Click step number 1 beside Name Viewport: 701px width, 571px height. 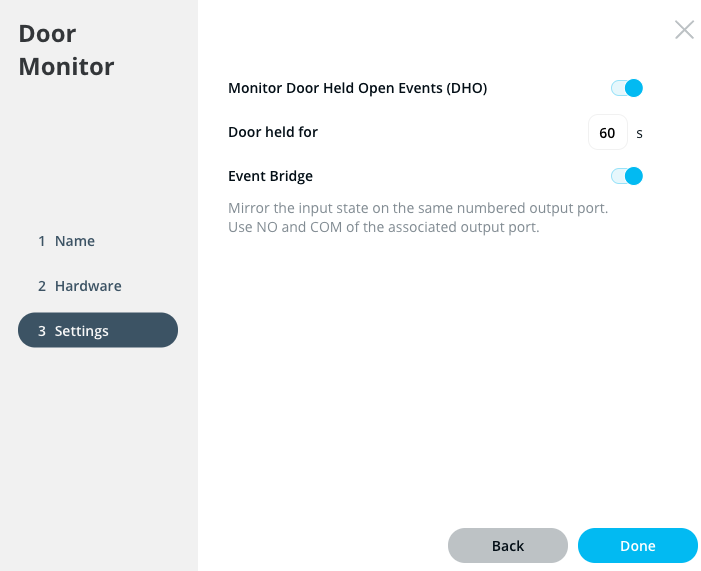click(42, 241)
